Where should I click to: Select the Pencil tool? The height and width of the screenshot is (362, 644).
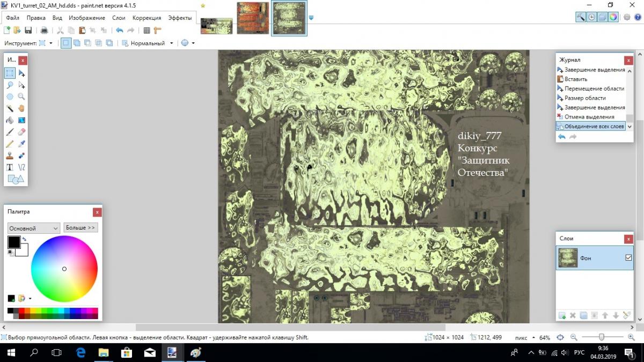10,144
